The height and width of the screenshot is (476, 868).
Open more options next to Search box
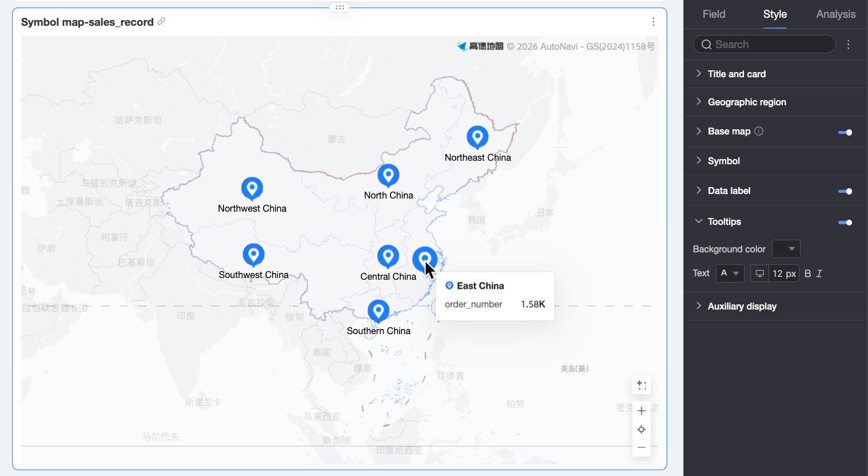(x=849, y=45)
